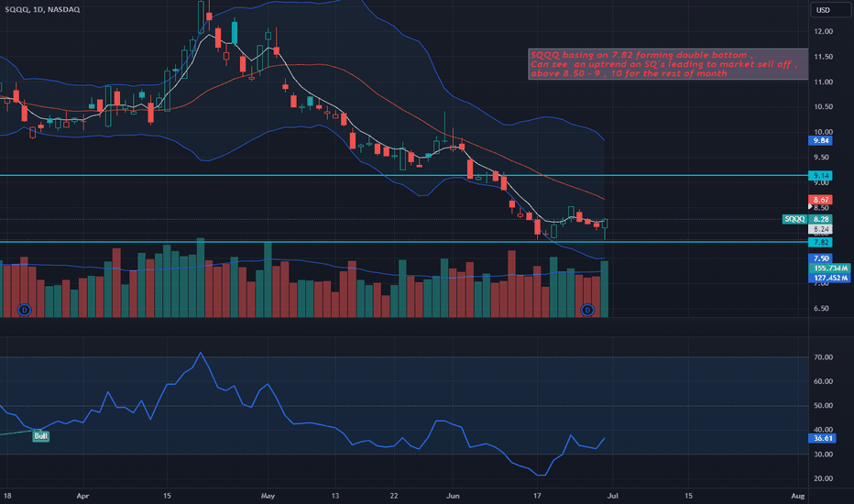Select the red annotation note about double bottom

668,64
